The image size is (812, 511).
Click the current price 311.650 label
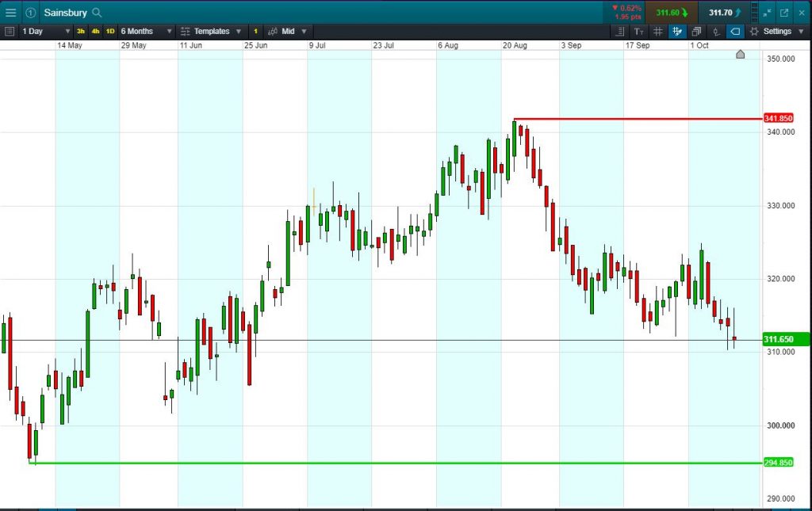(786, 339)
